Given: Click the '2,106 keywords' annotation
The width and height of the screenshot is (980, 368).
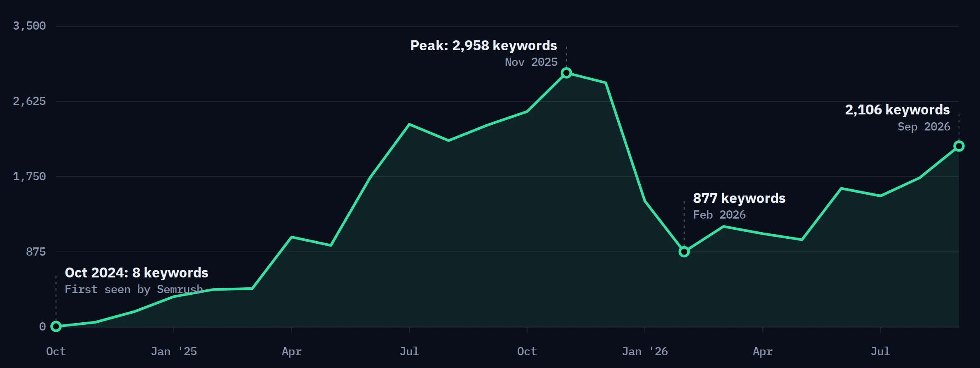Looking at the screenshot, I should [898, 110].
